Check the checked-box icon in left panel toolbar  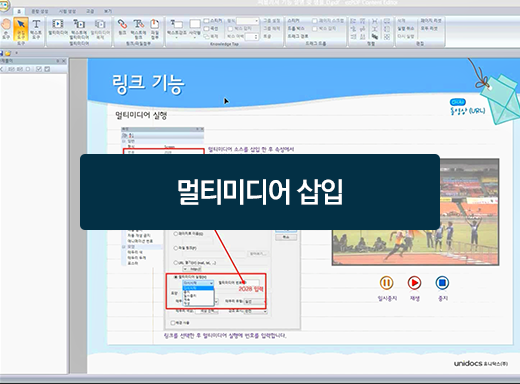point(47,69)
